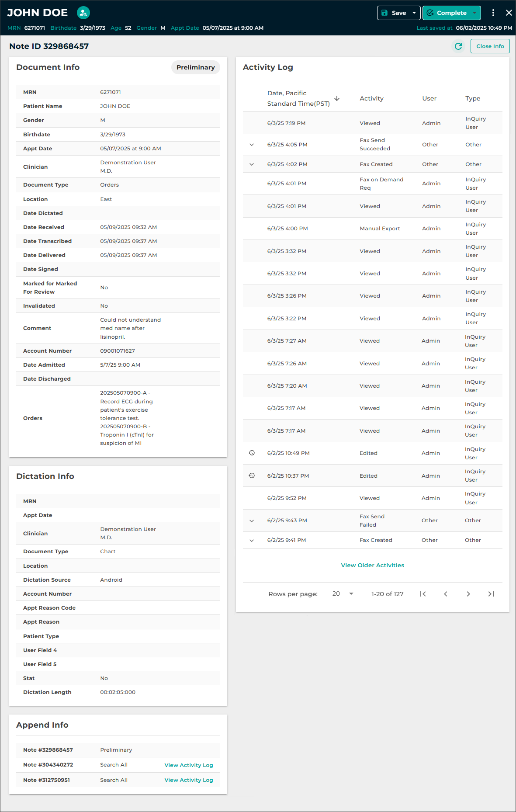Toggle date column sort order arrow

coord(337,98)
